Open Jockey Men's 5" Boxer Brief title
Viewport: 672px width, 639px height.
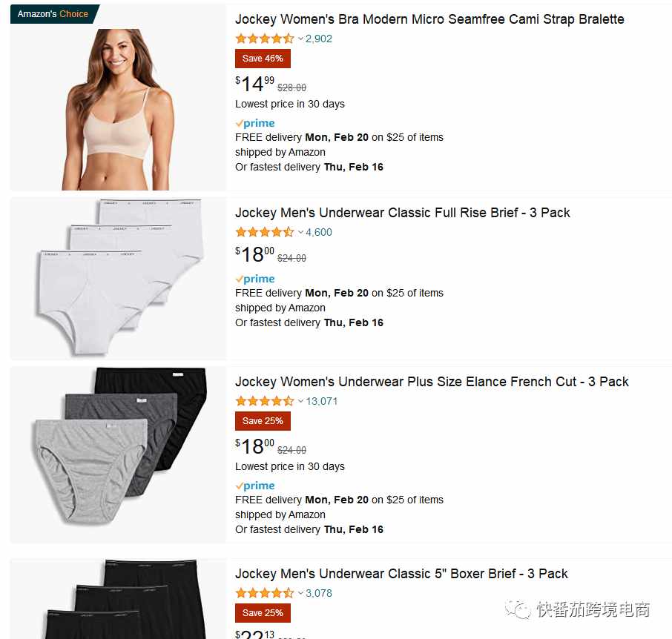click(x=401, y=574)
